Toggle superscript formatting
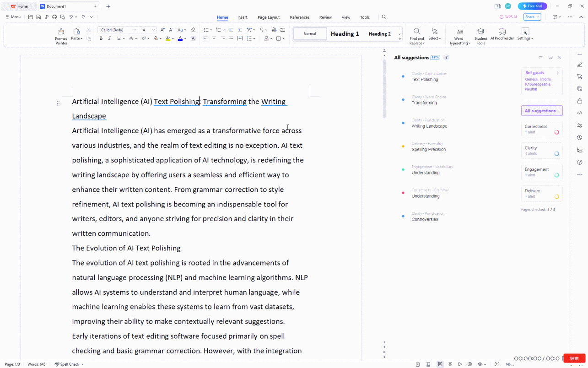 point(143,38)
